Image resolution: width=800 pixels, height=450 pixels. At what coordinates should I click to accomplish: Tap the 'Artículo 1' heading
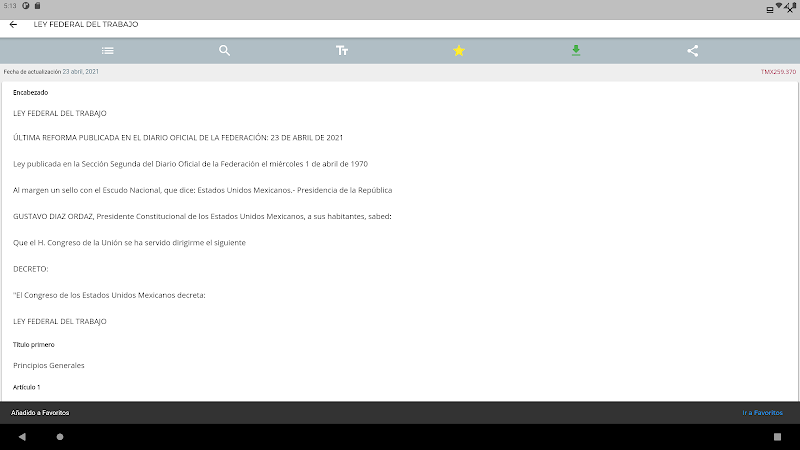(26, 386)
